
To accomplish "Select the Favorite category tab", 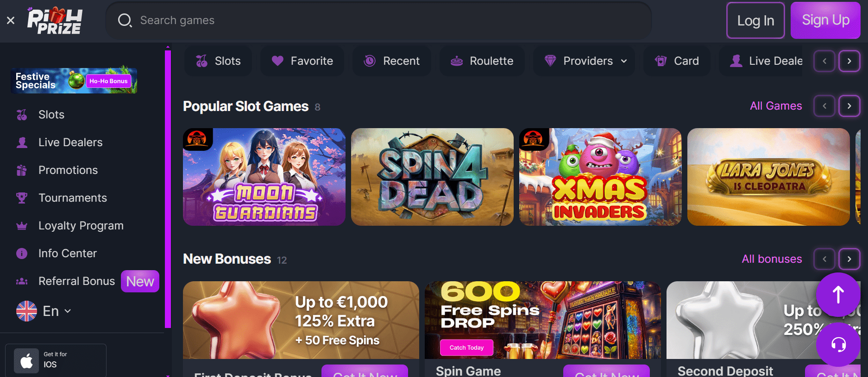I will pyautogui.click(x=302, y=61).
